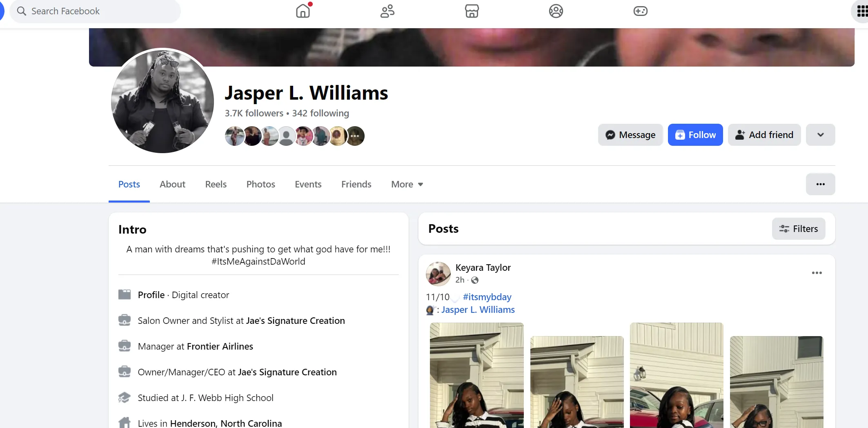Viewport: 868px width, 428px height.
Task: Expand the More tab dropdown
Action: pos(407,184)
